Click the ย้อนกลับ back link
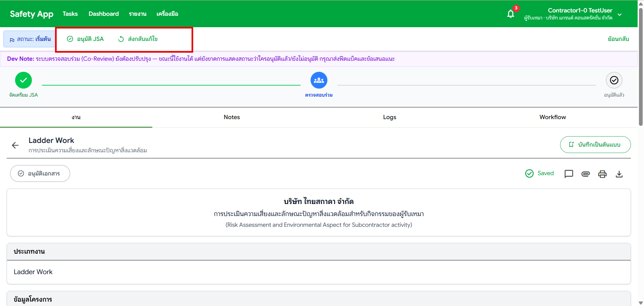This screenshot has width=644, height=306. tap(618, 39)
